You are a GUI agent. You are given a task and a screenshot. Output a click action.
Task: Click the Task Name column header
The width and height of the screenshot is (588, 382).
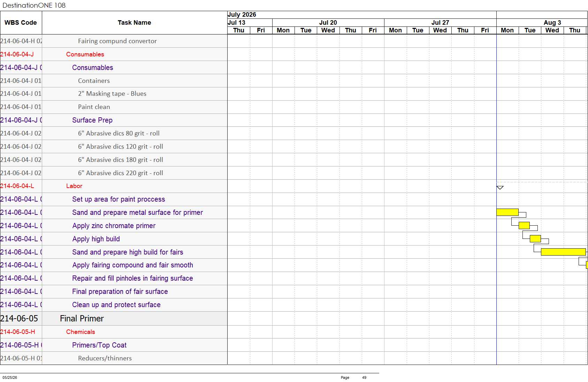[135, 23]
